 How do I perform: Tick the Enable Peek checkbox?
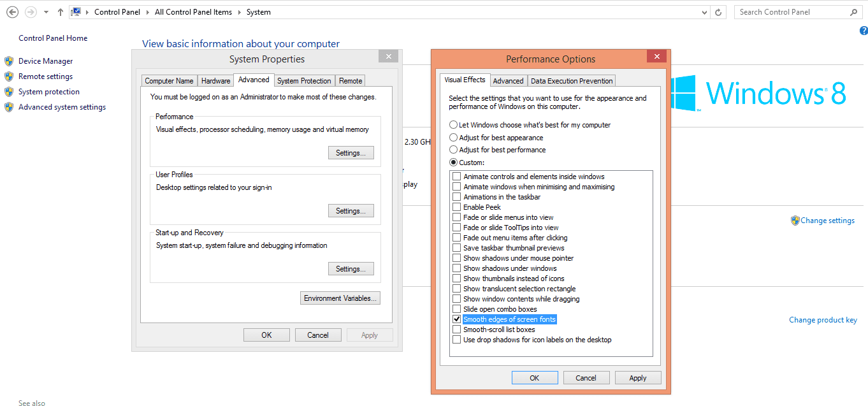pos(456,207)
